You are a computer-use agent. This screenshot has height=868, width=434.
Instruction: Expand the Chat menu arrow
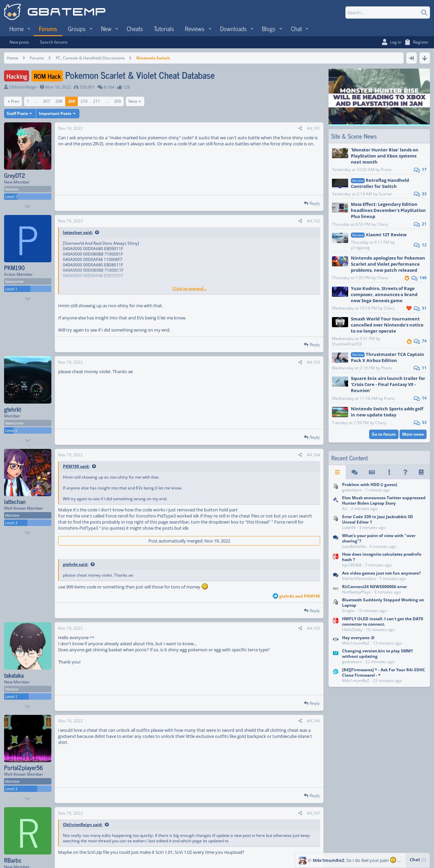(307, 29)
